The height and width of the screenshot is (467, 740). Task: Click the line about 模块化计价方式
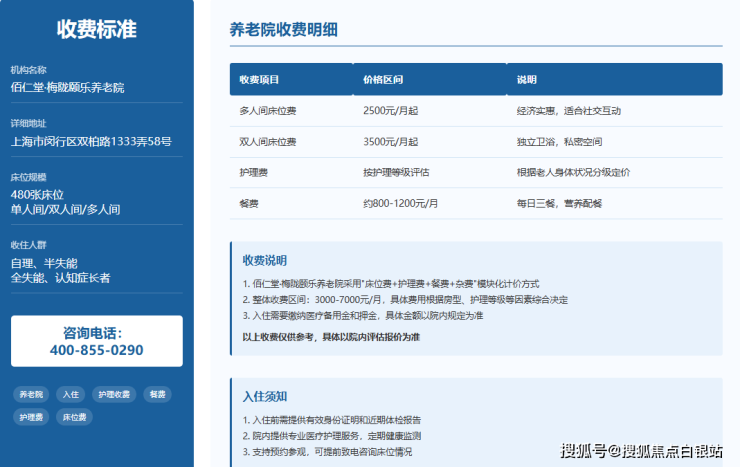(391, 284)
